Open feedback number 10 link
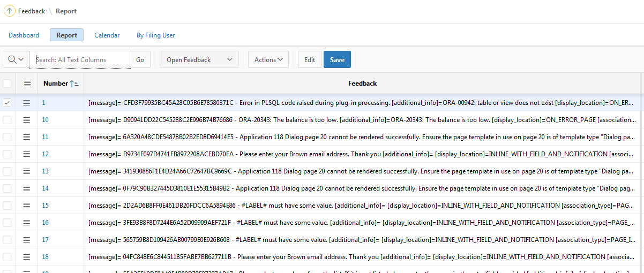The image size is (644, 273). [46, 120]
